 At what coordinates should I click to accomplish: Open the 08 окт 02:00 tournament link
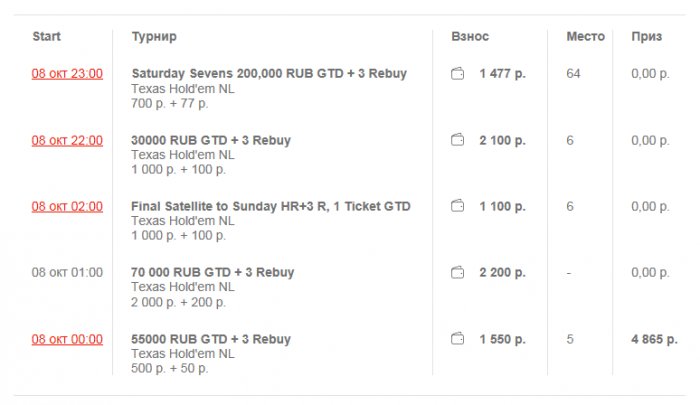point(67,207)
